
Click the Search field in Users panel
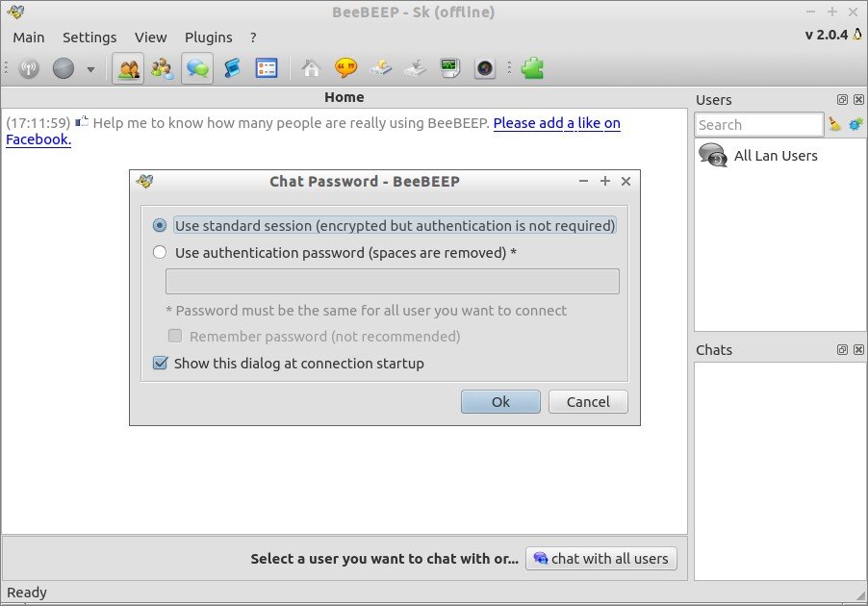click(x=759, y=124)
